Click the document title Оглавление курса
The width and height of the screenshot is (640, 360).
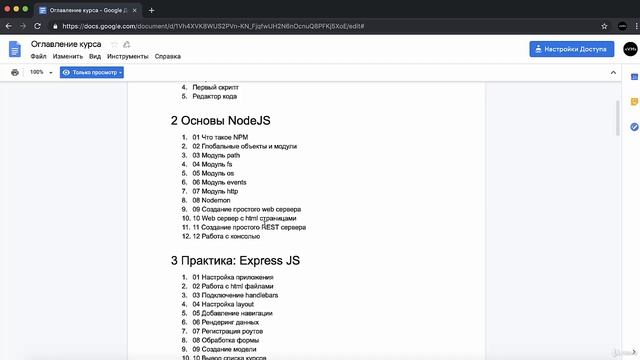point(66,44)
